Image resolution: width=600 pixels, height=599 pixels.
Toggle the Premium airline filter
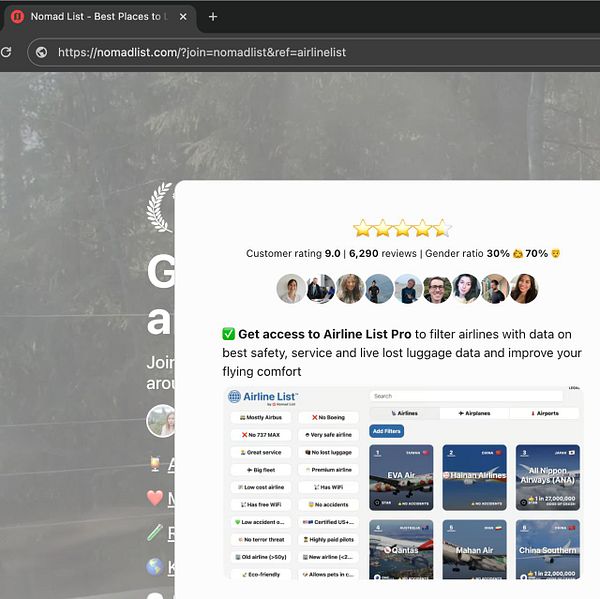coord(328,470)
